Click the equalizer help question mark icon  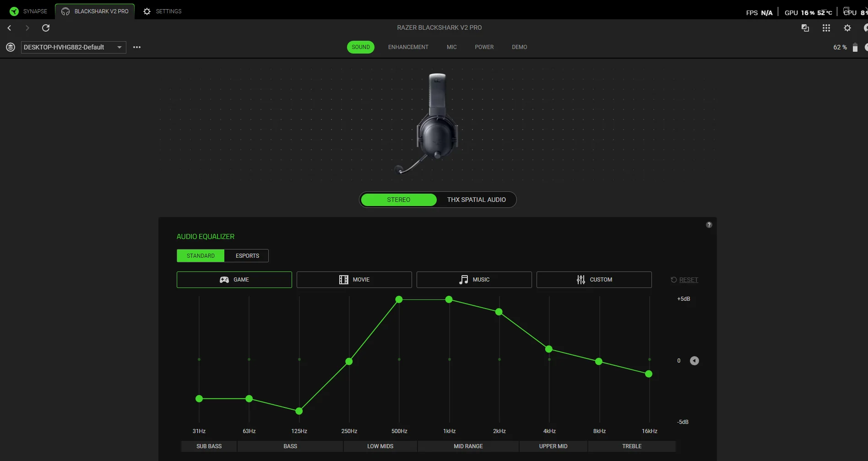click(709, 225)
